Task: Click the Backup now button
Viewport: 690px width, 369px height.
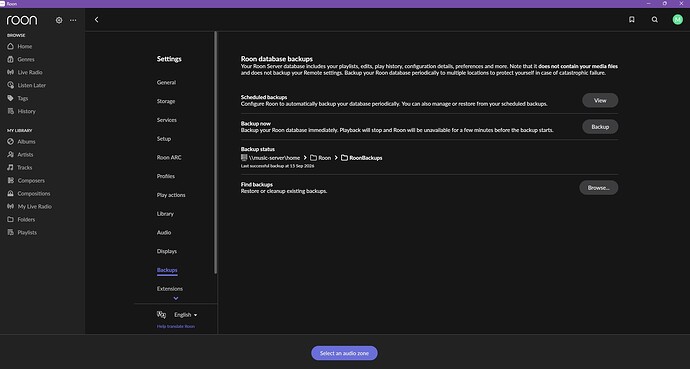Action: (x=600, y=127)
